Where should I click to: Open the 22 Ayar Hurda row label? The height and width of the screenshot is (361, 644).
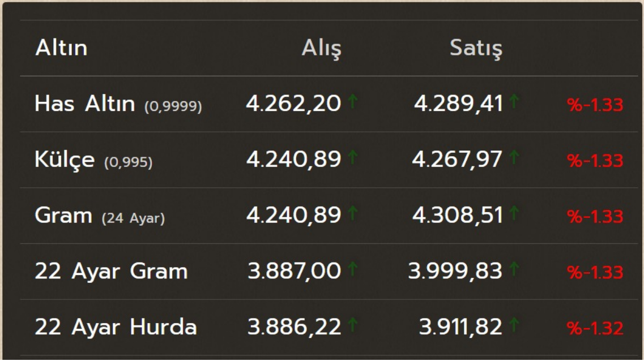coord(116,327)
